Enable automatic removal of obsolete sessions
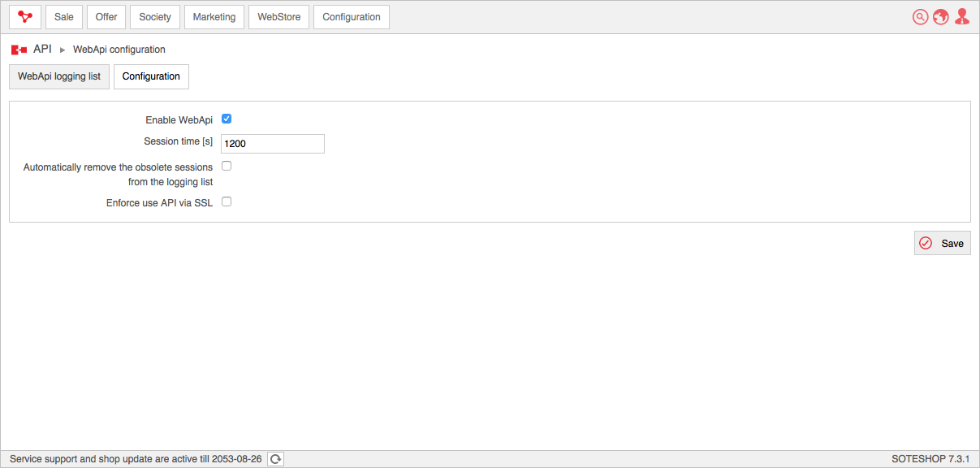The height and width of the screenshot is (468, 980). 227,166
